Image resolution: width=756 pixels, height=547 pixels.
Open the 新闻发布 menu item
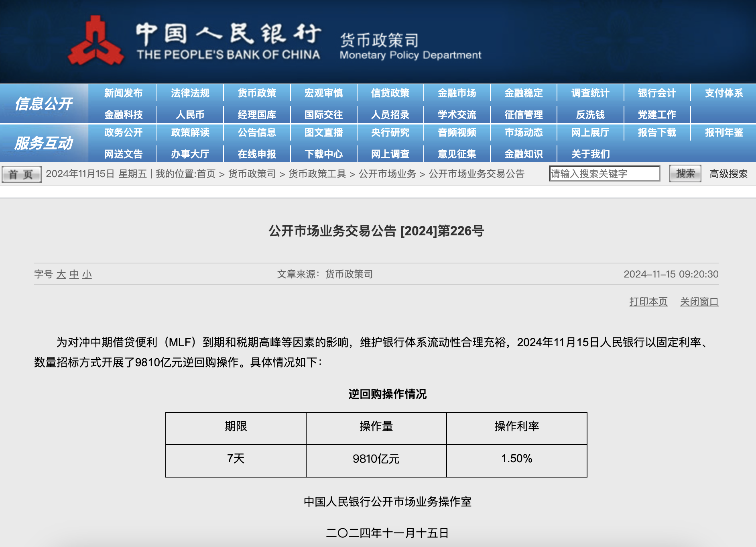click(123, 93)
